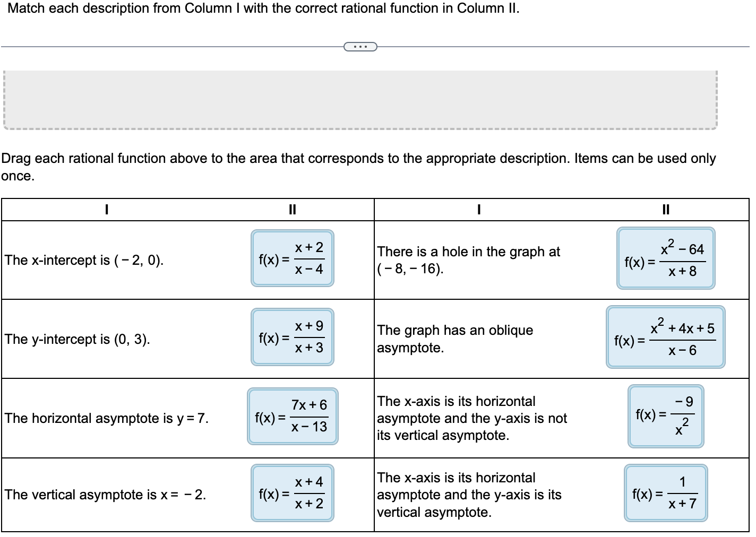Select the f(x) = (x²−64)/(x+8) tile

click(x=666, y=258)
